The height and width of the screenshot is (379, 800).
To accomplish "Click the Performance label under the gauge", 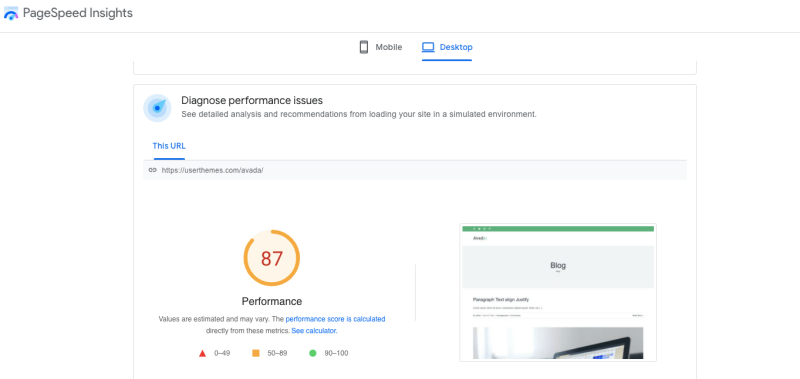I will click(x=272, y=301).
